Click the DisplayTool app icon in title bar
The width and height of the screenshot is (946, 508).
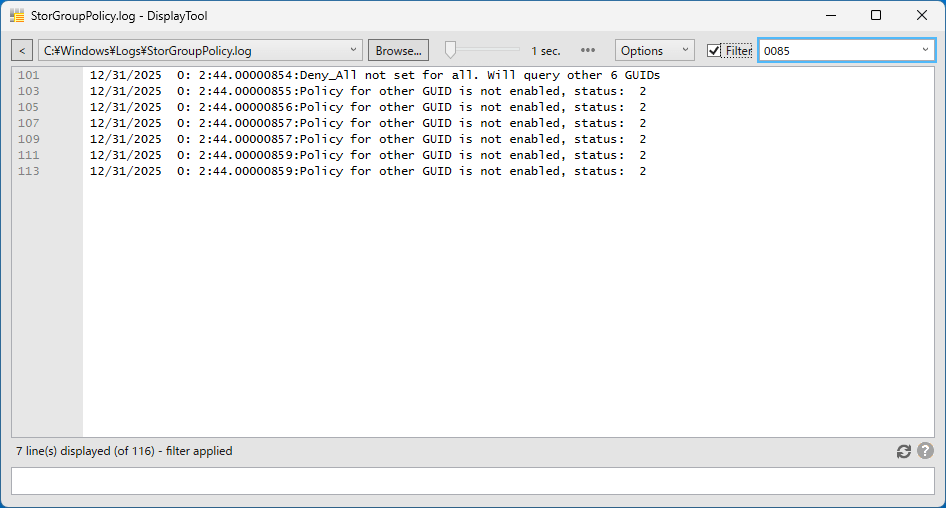pos(17,16)
